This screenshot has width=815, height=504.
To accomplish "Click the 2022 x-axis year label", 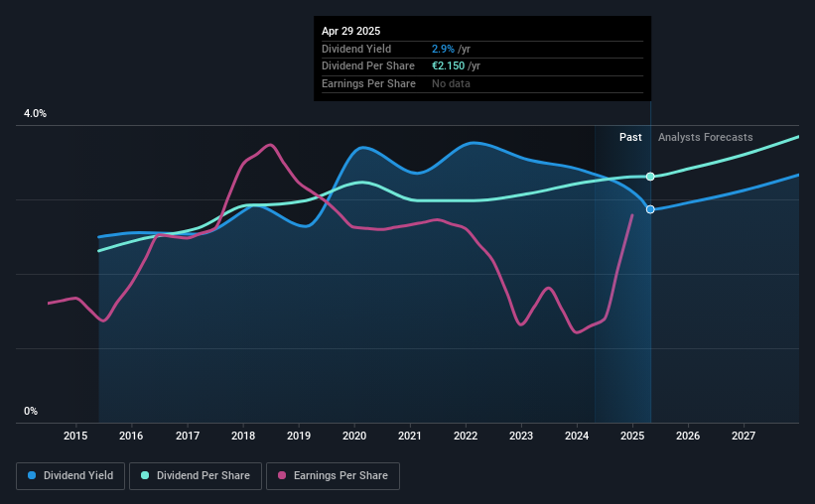I will coord(466,436).
